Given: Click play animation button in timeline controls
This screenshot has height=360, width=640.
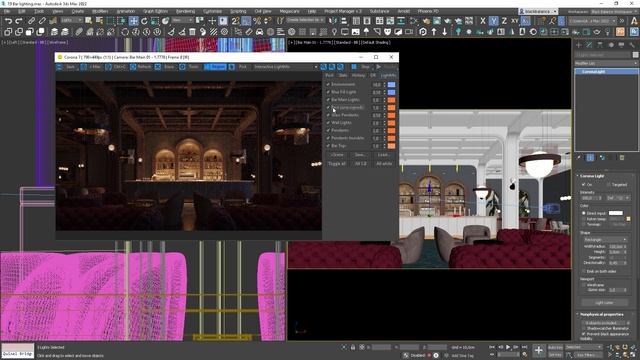Looking at the screenshot, I should (508, 347).
